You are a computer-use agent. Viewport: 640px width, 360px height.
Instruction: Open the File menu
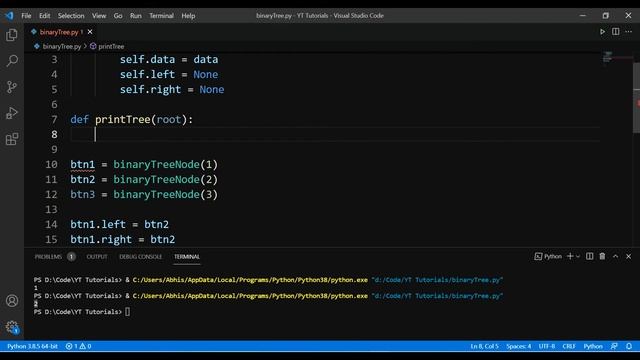(x=26, y=16)
